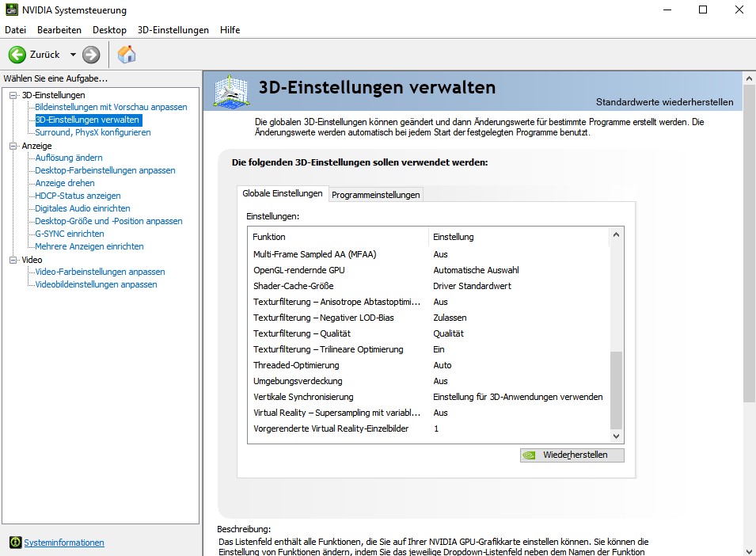
Task: Open the Hilfe menu
Action: coord(230,30)
